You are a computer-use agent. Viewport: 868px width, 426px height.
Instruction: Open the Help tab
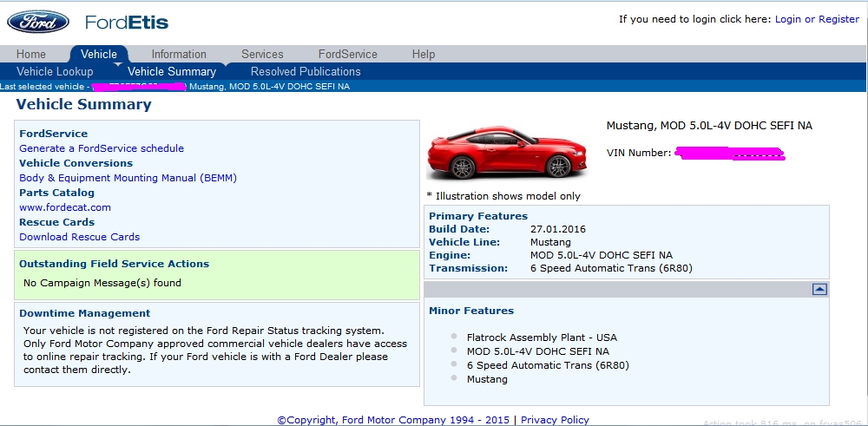[424, 54]
